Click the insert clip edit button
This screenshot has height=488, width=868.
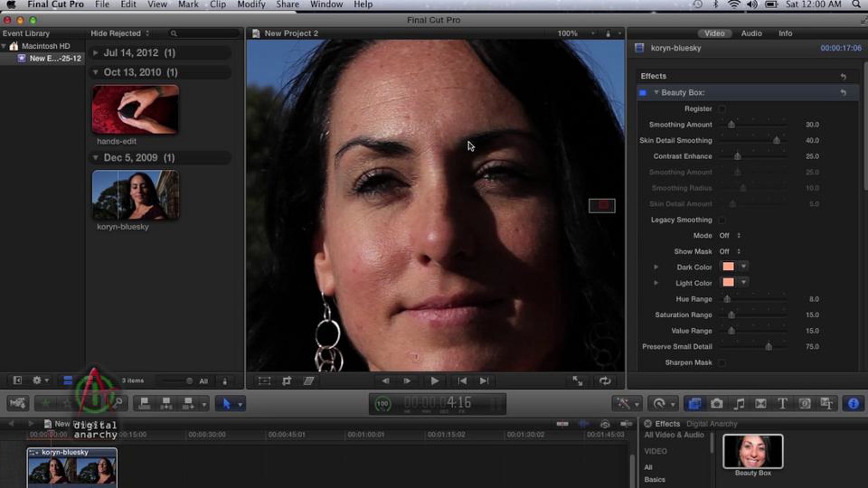point(166,403)
